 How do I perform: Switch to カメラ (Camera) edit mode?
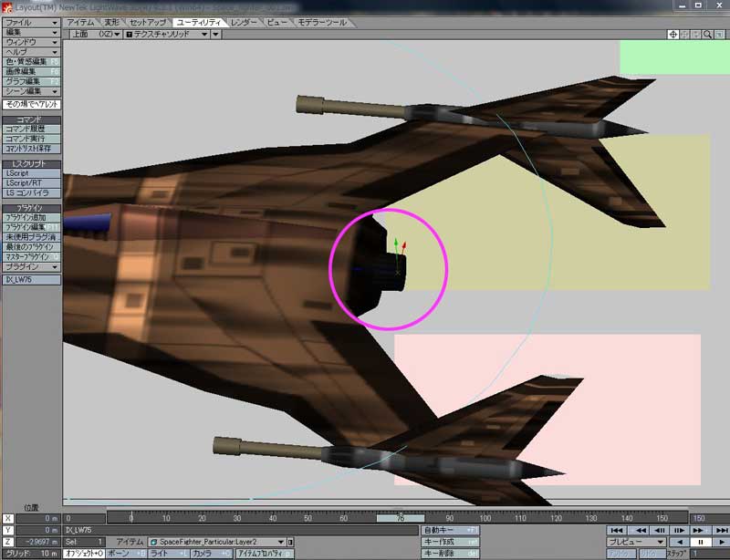tap(206, 554)
